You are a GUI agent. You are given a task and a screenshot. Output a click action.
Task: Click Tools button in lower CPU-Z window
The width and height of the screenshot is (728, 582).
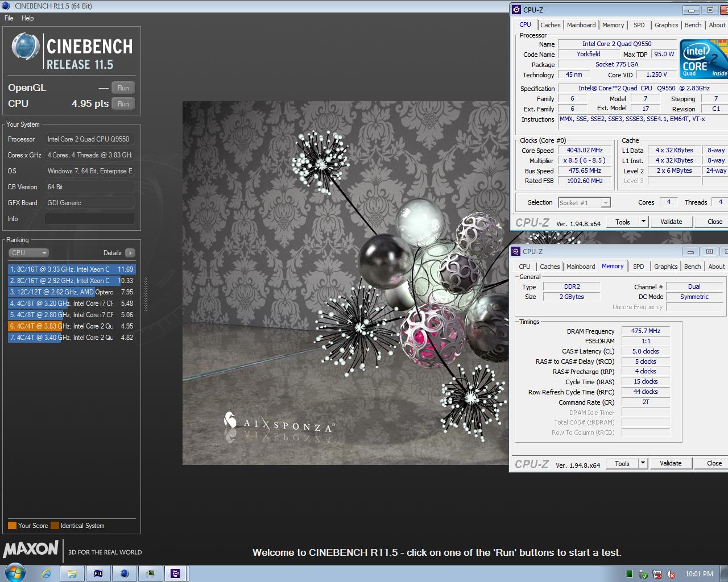coord(622,464)
